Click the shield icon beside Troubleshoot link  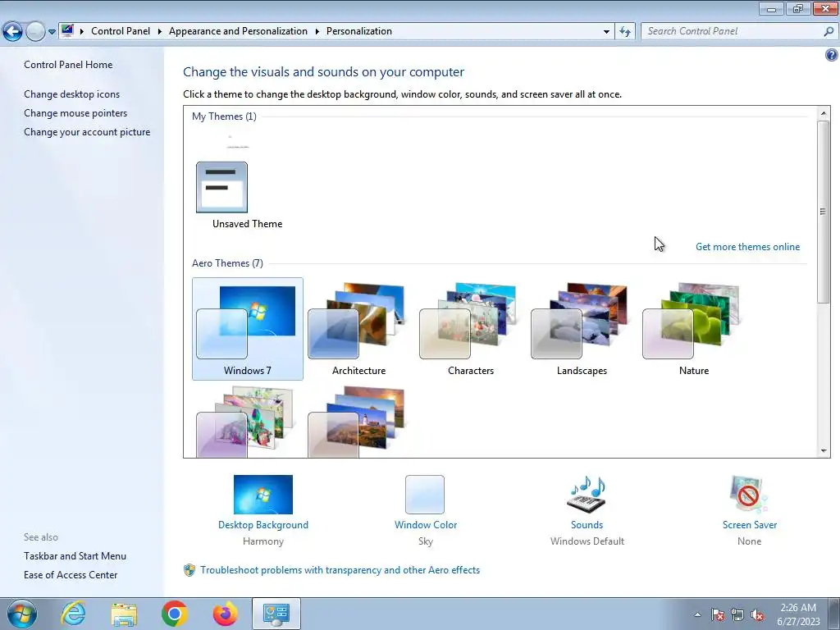pyautogui.click(x=189, y=570)
